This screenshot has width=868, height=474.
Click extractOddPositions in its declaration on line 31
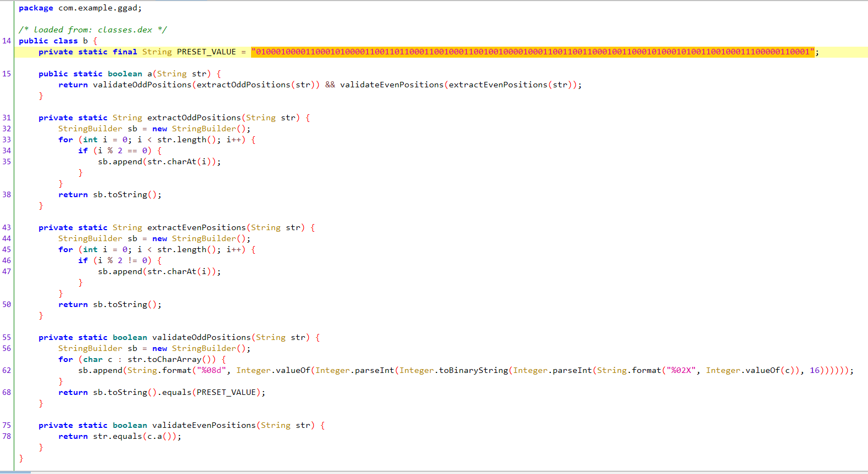[194, 118]
